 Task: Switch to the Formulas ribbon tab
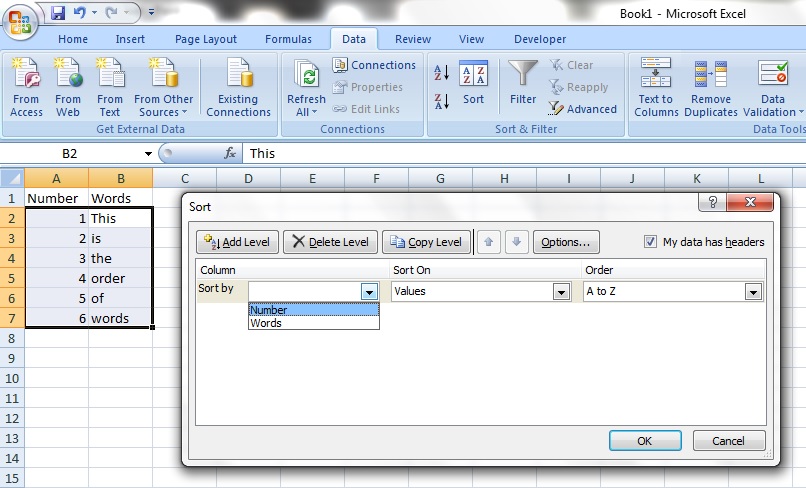click(x=288, y=39)
